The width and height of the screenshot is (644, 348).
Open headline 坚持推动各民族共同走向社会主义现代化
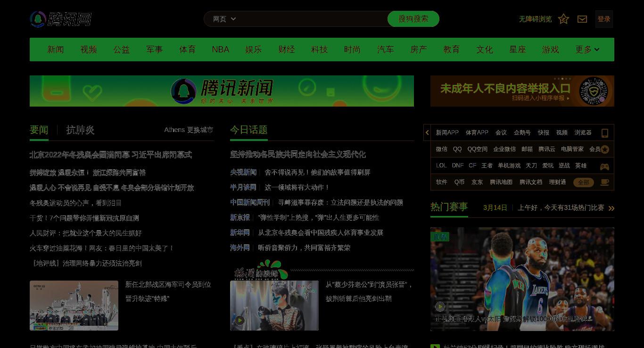[298, 155]
